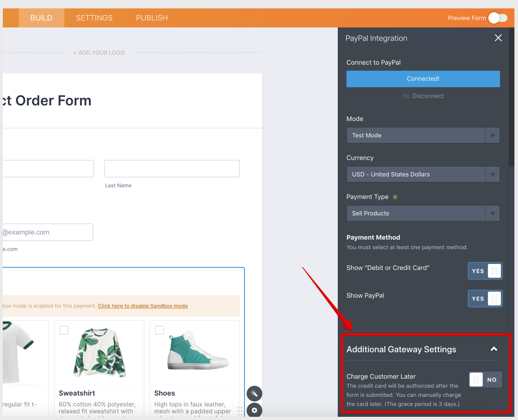
Task: Turn off the Show PayPal switch
Action: (485, 299)
